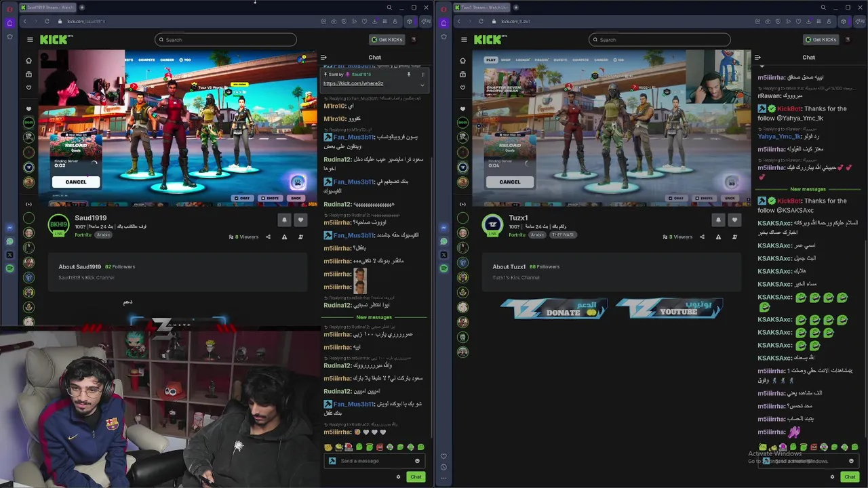Open tab search in left browser title bar
Image resolution: width=868 pixels, height=488 pixels.
(389, 7)
